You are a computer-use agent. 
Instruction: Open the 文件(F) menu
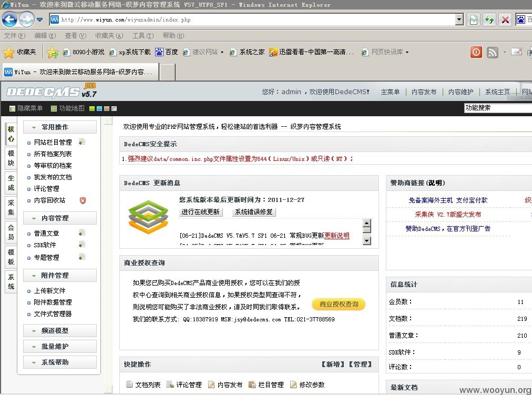click(15, 36)
